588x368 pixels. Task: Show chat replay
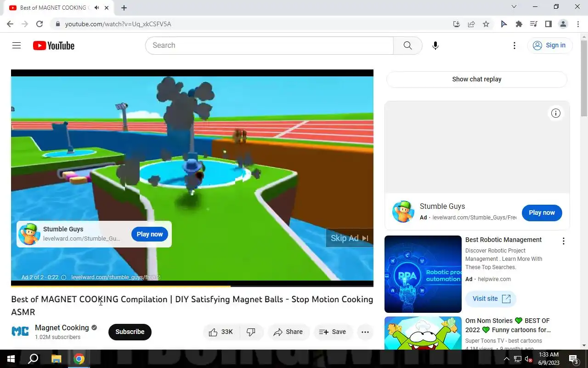tap(477, 79)
